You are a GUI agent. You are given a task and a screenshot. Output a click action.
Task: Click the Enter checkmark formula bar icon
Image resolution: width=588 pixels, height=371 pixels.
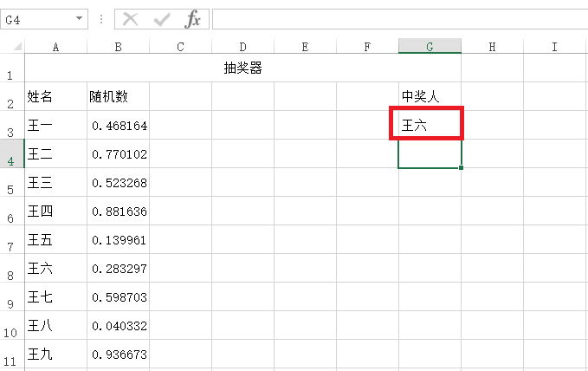162,19
